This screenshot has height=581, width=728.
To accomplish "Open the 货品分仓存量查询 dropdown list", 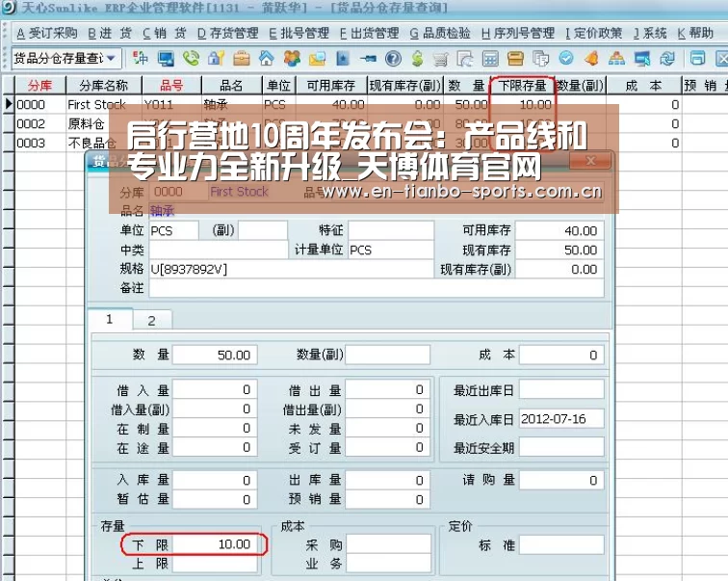I will tap(111, 59).
